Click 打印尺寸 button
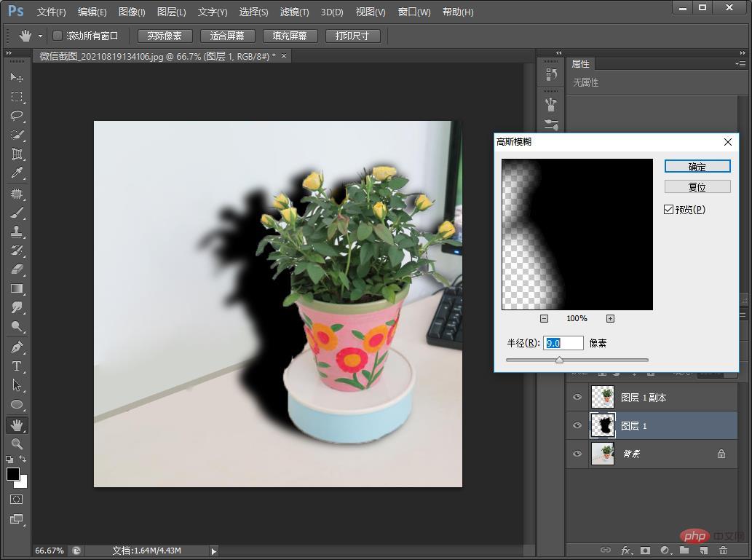Viewport: 752px width, 560px height. coord(352,36)
